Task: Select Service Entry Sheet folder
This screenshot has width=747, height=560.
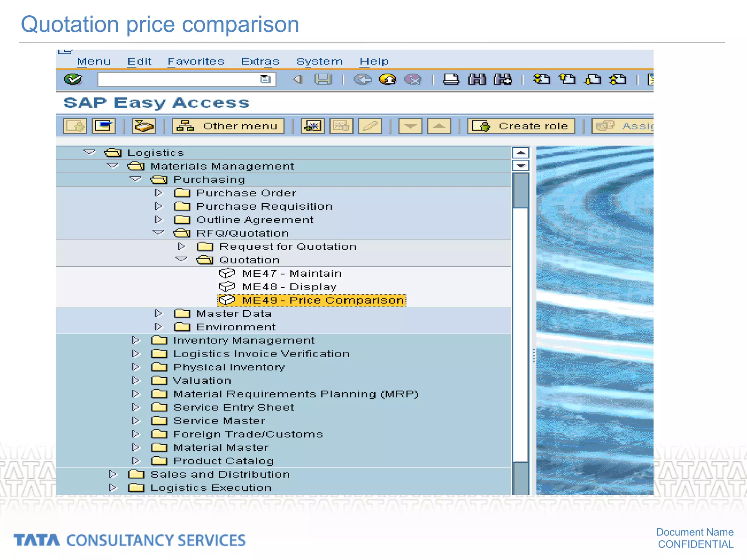Action: pos(222,407)
